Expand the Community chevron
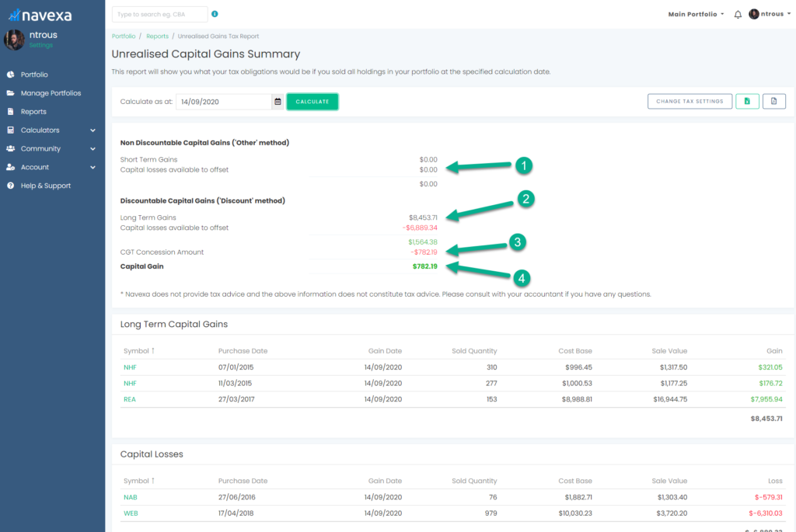 point(93,148)
